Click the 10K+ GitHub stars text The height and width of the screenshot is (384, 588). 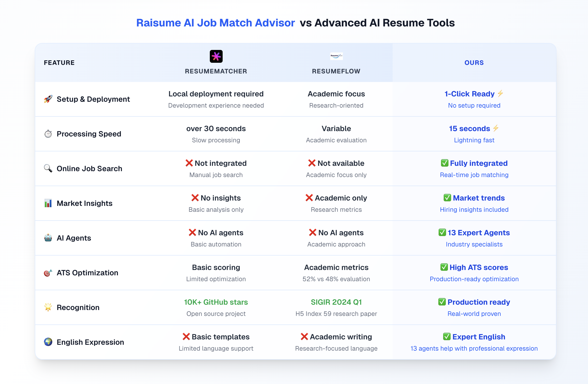pos(216,302)
